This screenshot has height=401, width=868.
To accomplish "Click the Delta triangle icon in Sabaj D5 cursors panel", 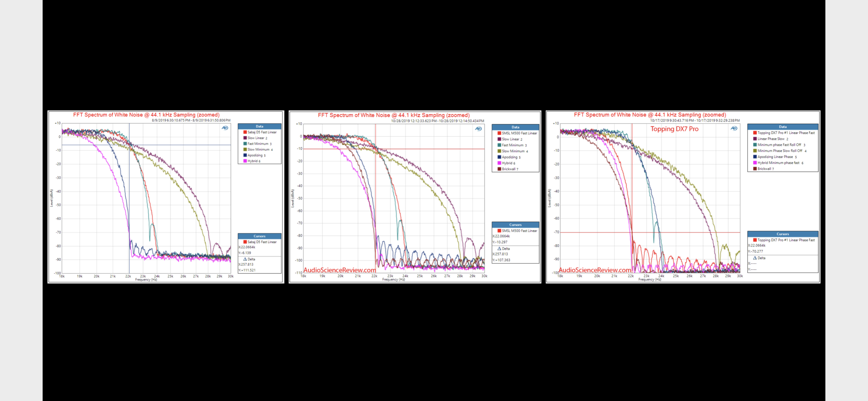I will point(245,259).
